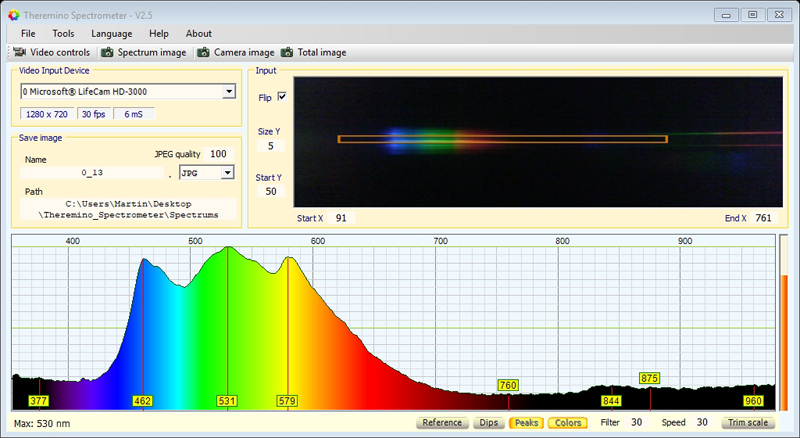Click the Total image camera icon

click(x=287, y=52)
